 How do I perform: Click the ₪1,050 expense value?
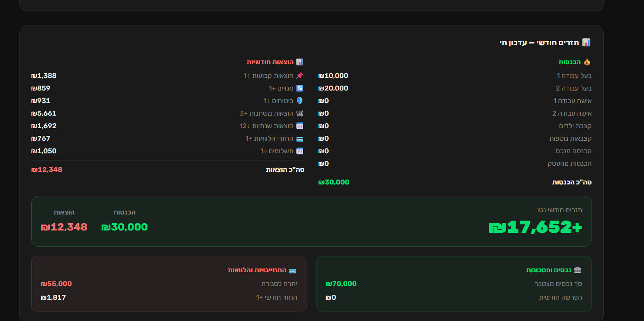44,151
